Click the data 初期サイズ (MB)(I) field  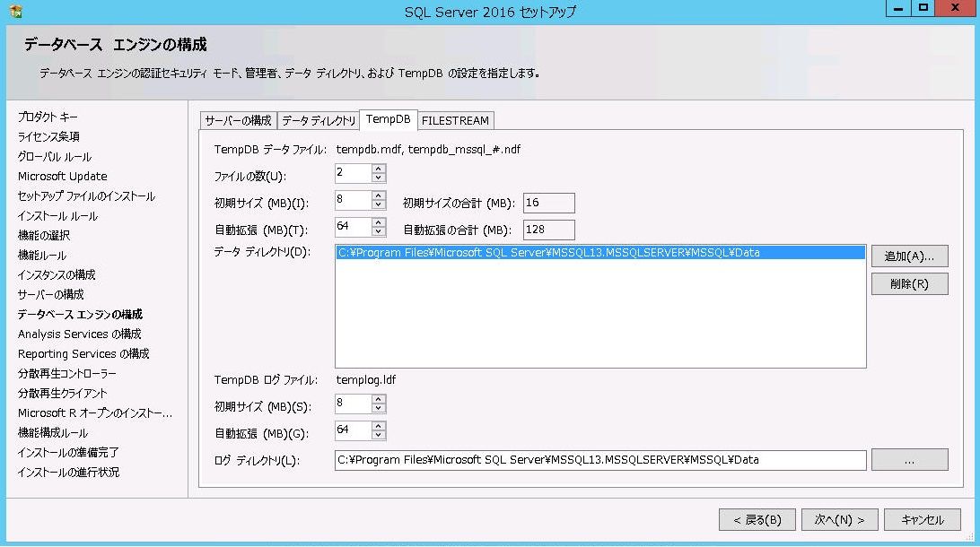(353, 200)
